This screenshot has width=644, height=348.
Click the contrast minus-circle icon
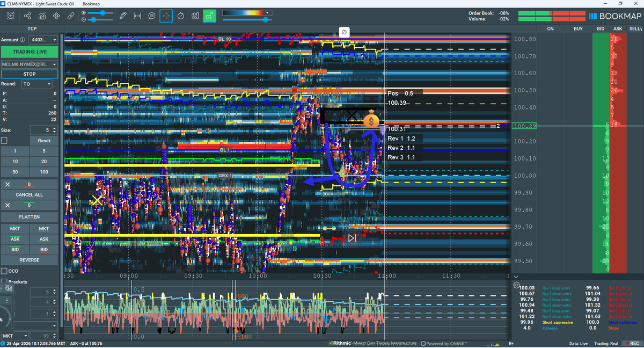[84, 19]
